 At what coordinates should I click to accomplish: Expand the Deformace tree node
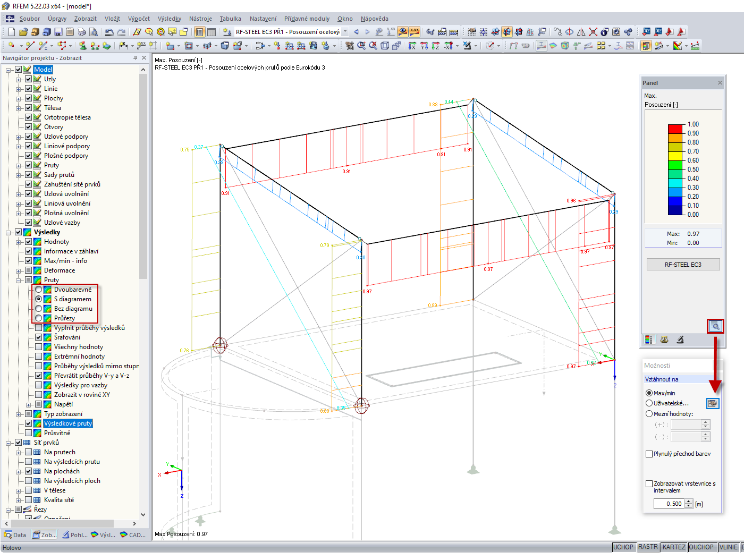point(19,270)
